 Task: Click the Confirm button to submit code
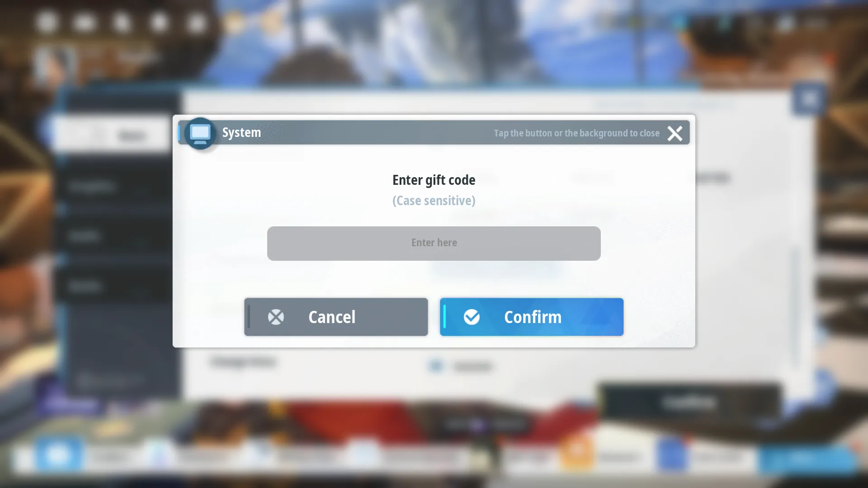(x=532, y=316)
